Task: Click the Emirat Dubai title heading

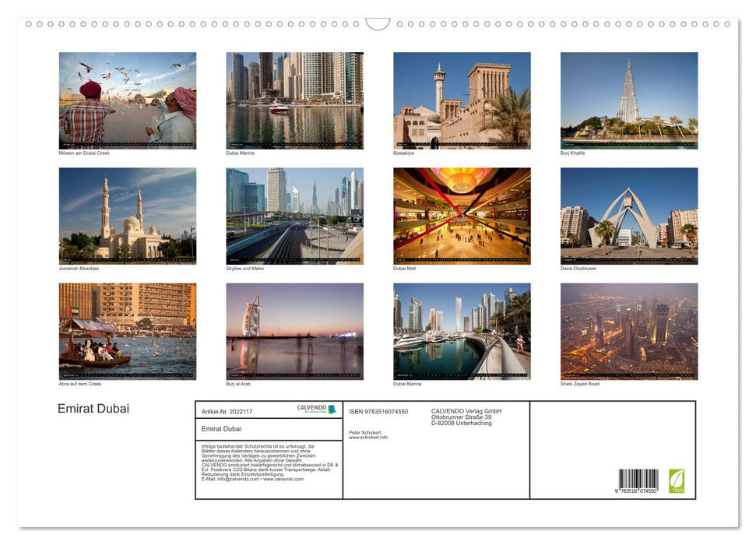Action: click(92, 408)
